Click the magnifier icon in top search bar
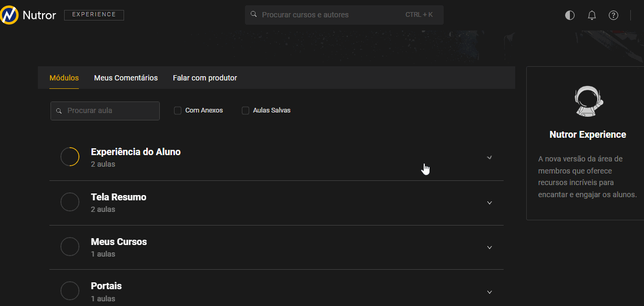644x306 pixels. point(253,15)
